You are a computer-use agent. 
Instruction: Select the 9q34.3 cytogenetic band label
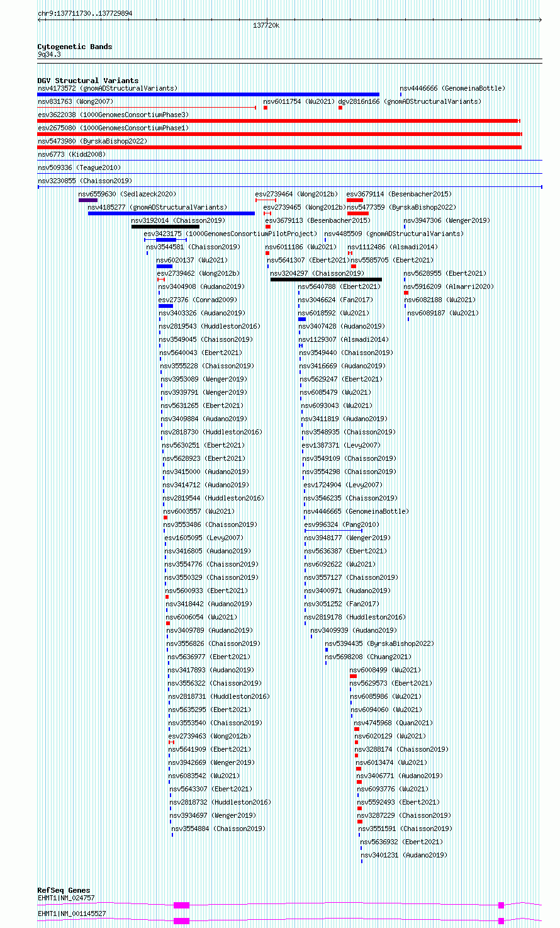pos(49,55)
